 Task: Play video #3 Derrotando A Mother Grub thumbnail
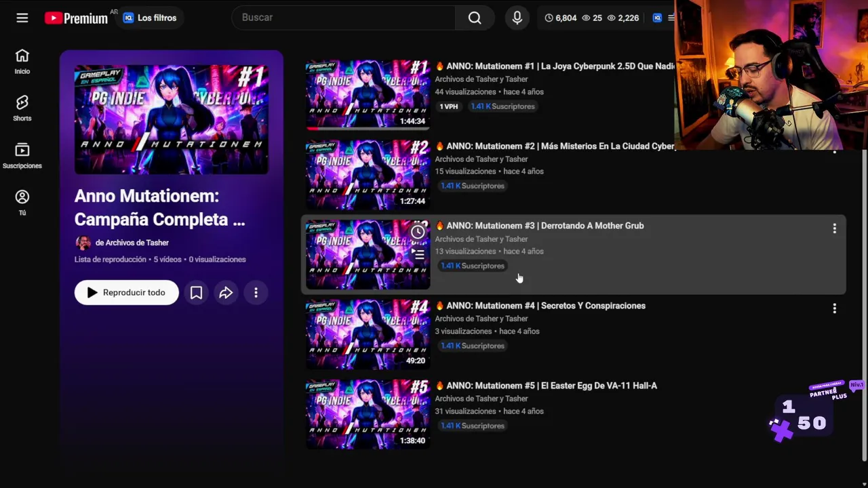(x=368, y=254)
